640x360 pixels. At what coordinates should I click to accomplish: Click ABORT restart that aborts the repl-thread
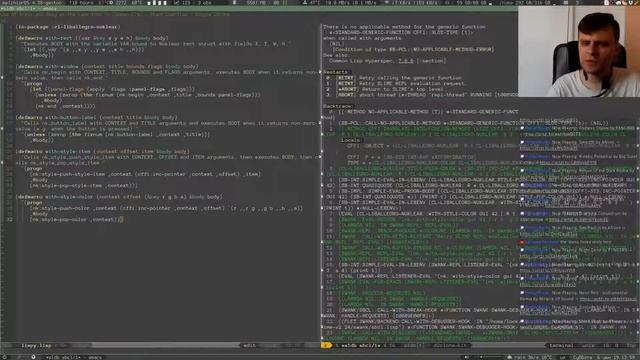point(345,95)
